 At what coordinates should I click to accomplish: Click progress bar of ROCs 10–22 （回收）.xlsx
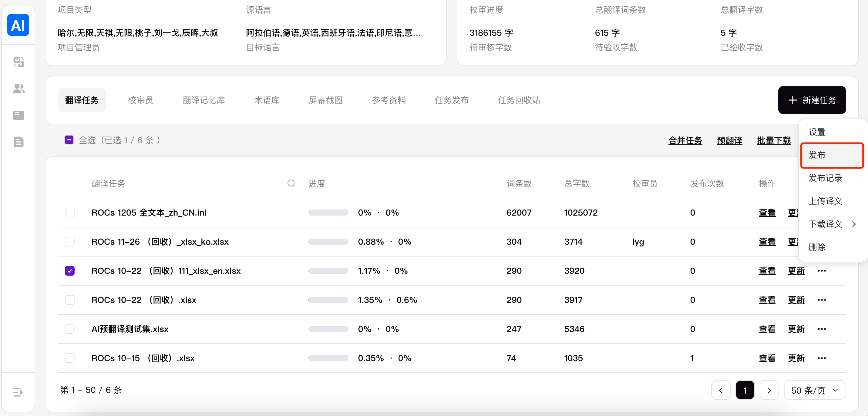click(328, 300)
